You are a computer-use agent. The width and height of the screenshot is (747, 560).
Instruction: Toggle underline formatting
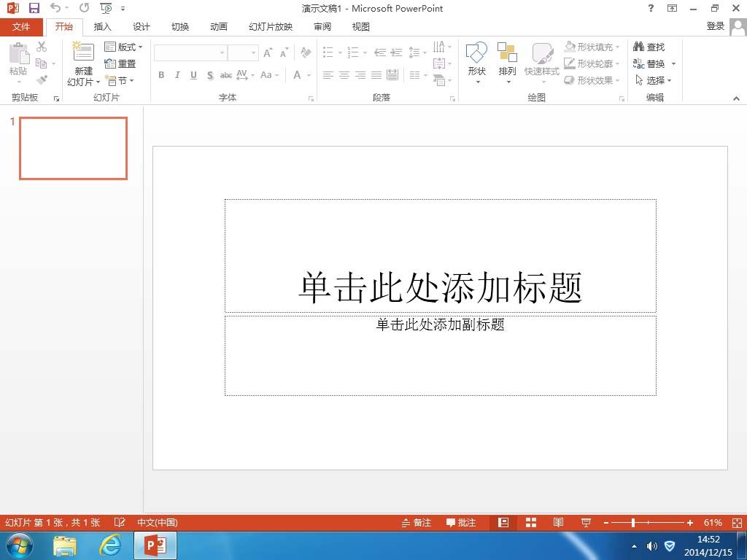coord(193,75)
